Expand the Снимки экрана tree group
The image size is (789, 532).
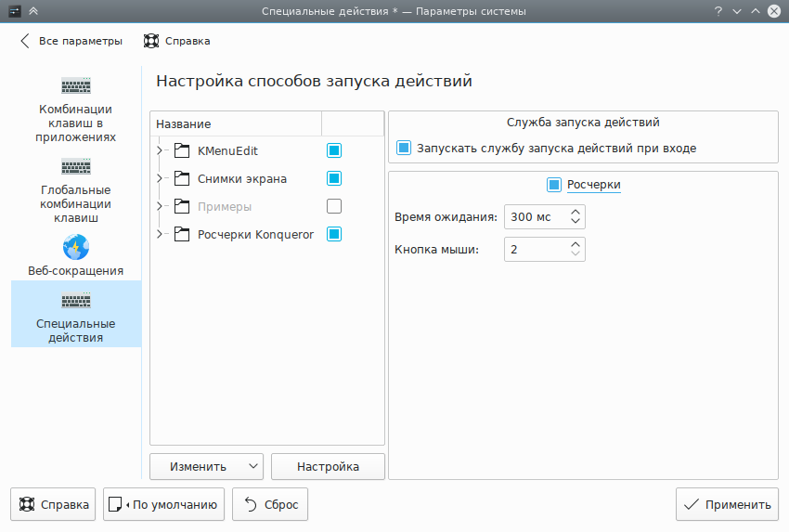click(x=160, y=178)
